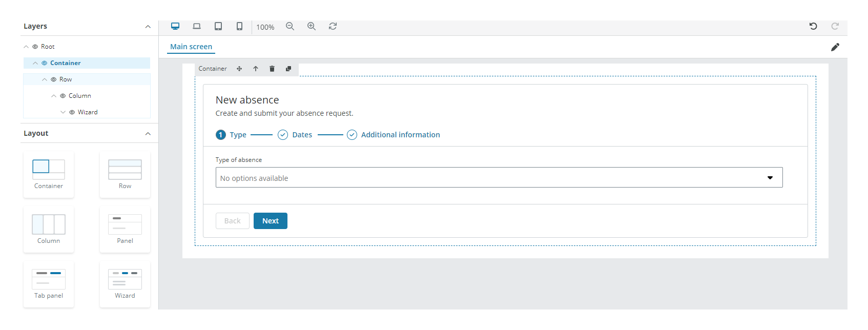Open the Type of absence dropdown
This screenshot has width=868, height=330.
pos(499,178)
